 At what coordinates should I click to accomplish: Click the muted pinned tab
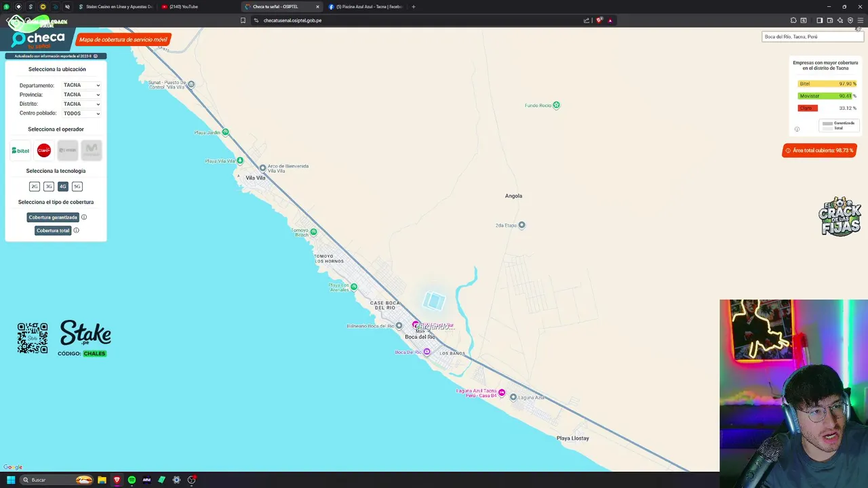(66, 7)
